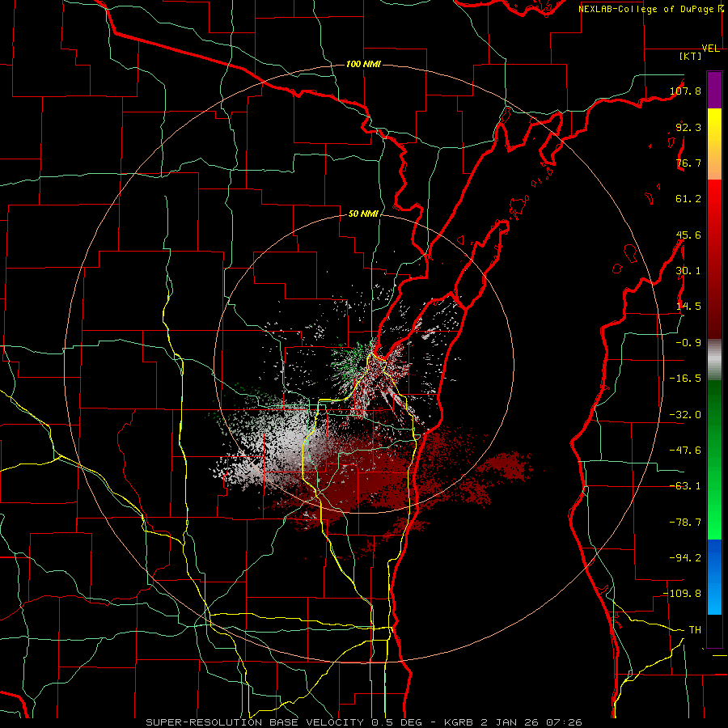Click the 50 NMI range ring label
Image resolution: width=728 pixels, height=728 pixels.
tap(363, 214)
